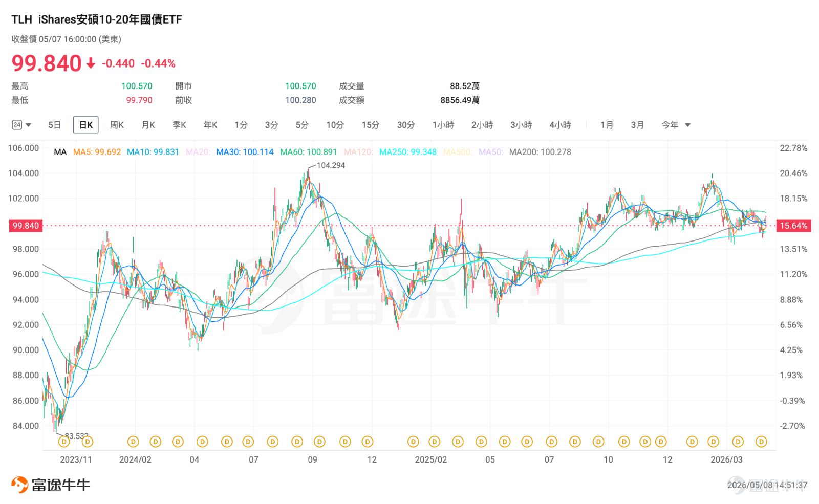Choose the 3分 interval
The height and width of the screenshot is (504, 819).
(272, 125)
